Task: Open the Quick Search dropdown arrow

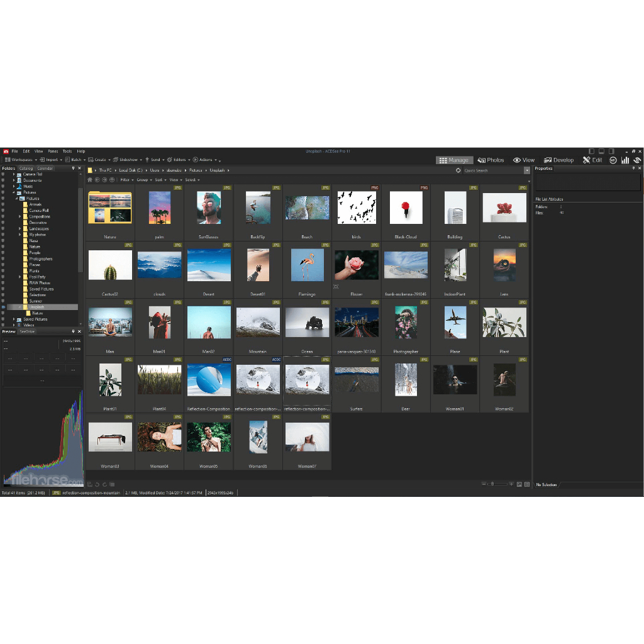Action: (x=526, y=170)
